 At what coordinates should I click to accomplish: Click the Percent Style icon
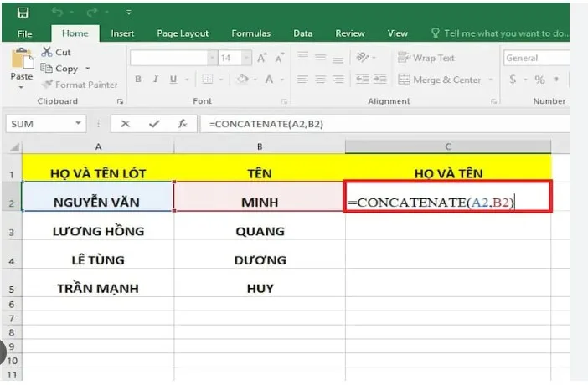tap(539, 80)
